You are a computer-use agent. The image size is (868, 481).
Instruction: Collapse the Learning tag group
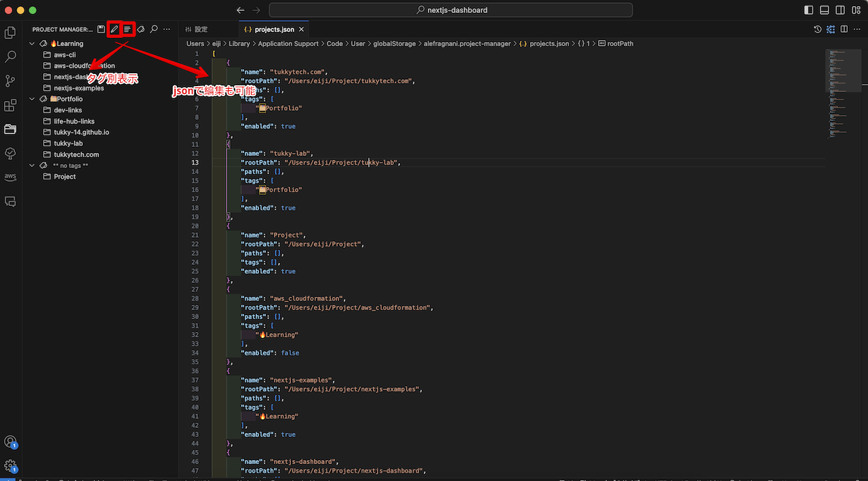point(32,43)
